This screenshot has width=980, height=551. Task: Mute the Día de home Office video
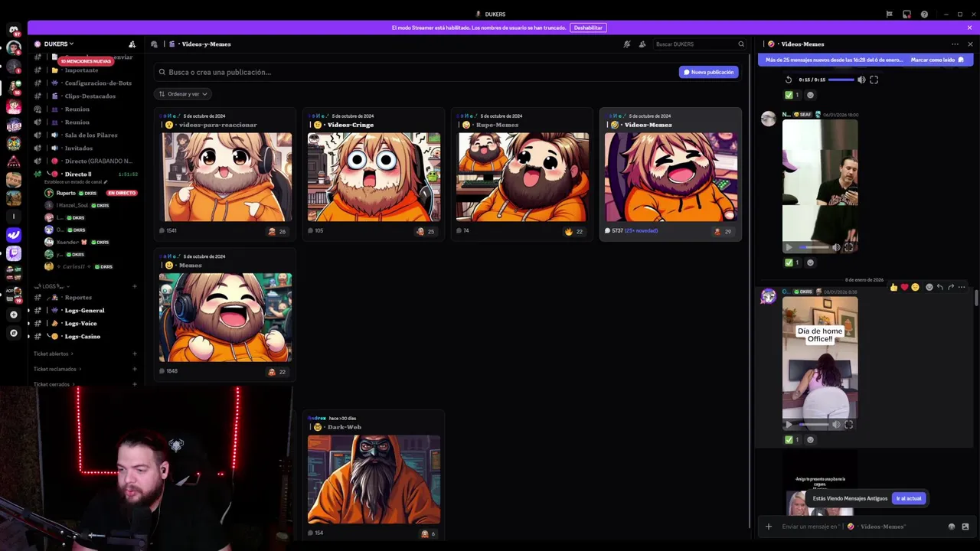(x=836, y=425)
